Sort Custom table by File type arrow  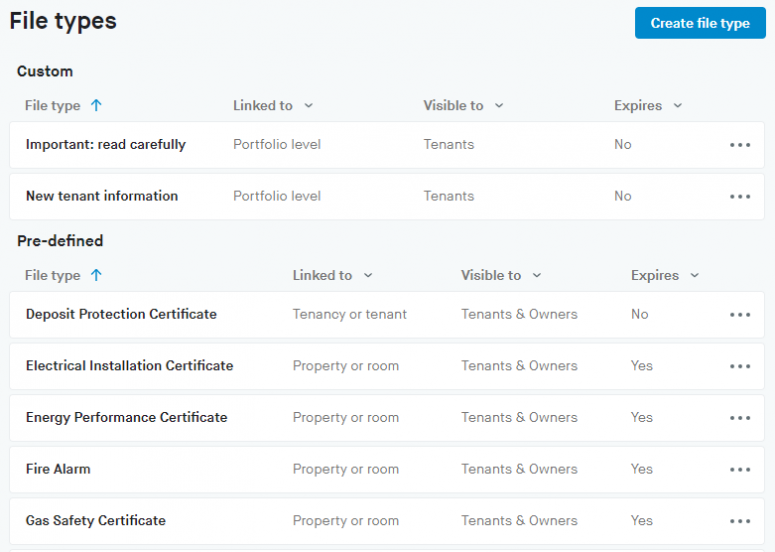click(96, 105)
